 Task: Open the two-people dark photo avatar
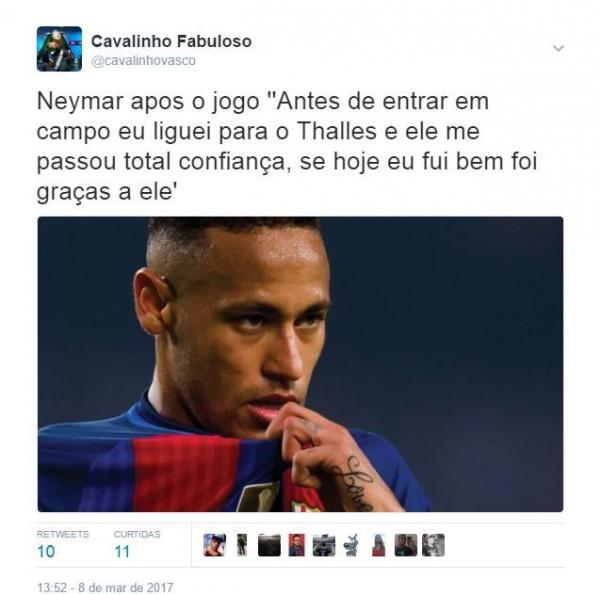pos(406,545)
